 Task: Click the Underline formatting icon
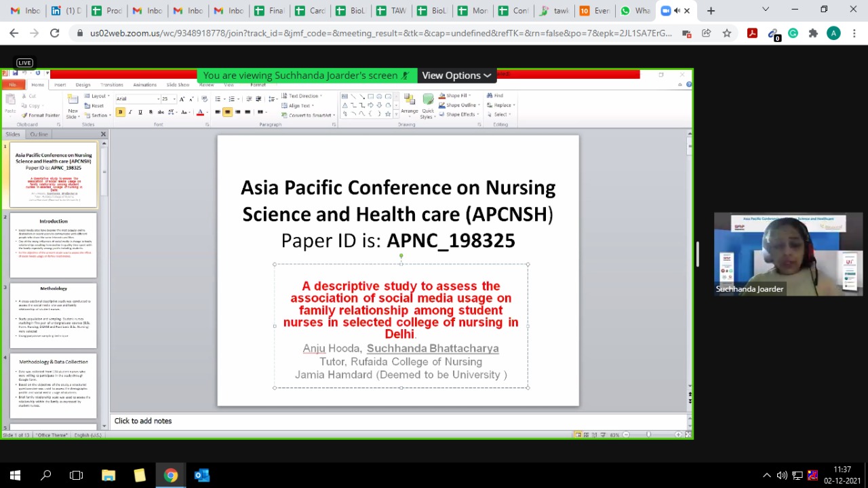tap(140, 112)
